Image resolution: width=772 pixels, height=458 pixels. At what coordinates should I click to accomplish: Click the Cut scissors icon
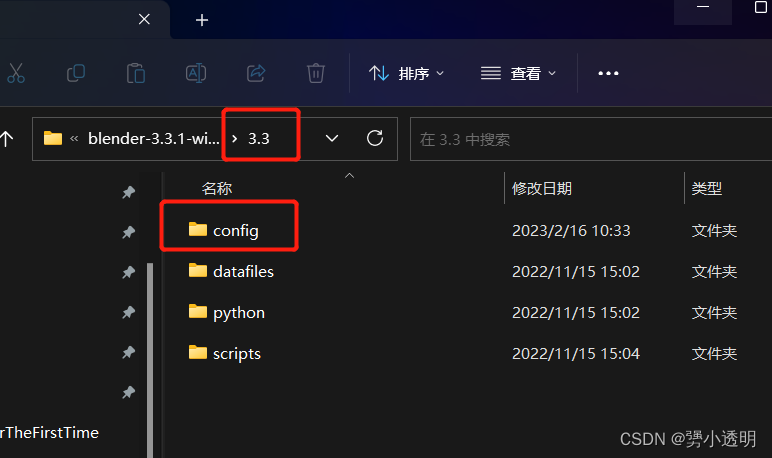tap(16, 73)
